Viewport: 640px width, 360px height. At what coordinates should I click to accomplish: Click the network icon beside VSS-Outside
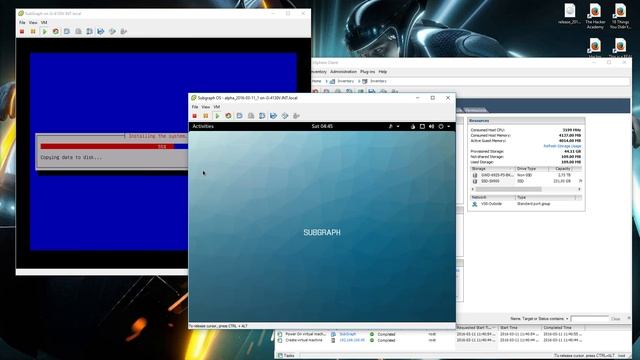474,204
